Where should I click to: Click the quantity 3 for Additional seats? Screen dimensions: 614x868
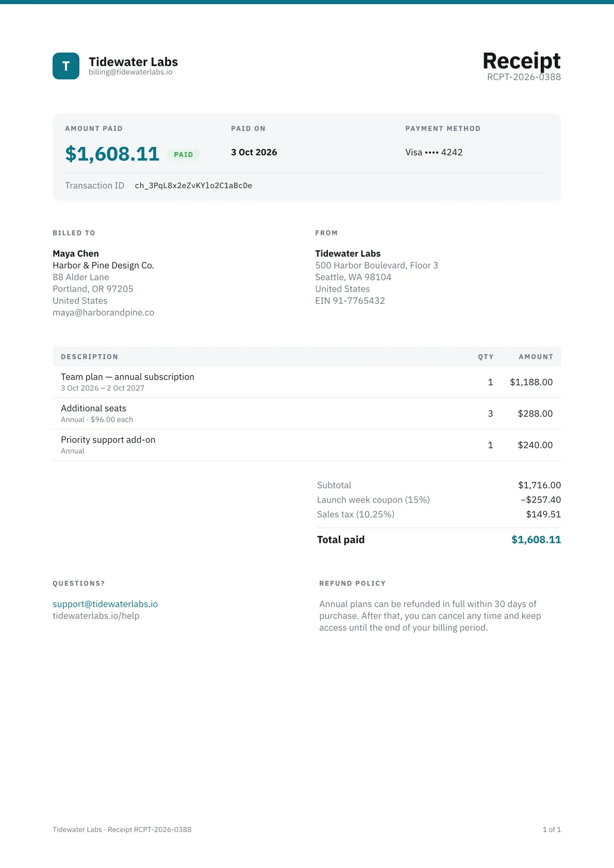point(490,413)
